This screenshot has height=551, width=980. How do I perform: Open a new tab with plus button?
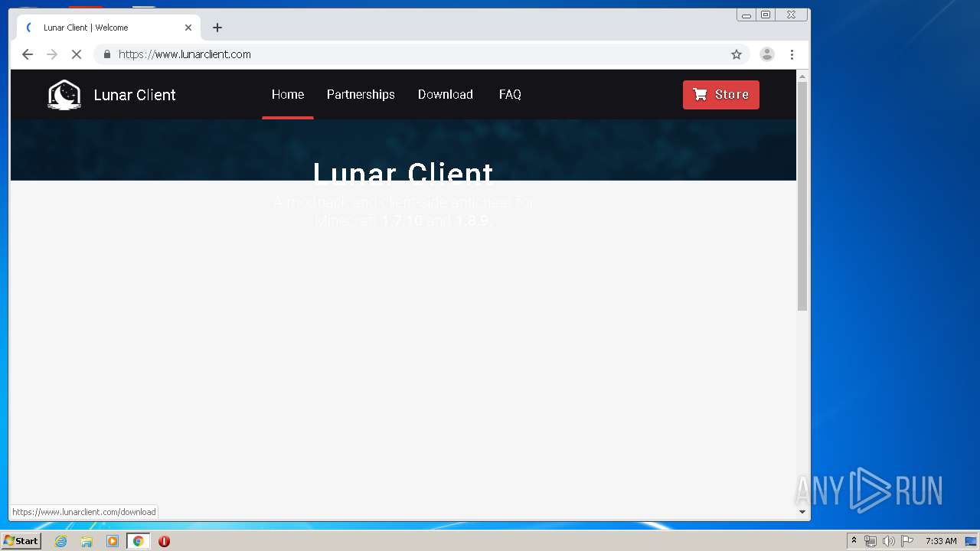217,28
